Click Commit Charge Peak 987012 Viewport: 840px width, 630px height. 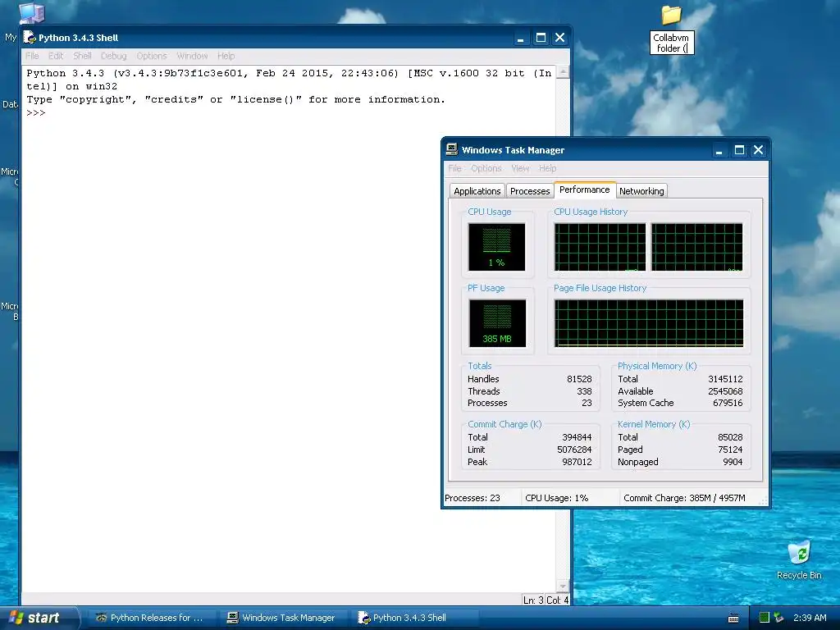point(577,462)
